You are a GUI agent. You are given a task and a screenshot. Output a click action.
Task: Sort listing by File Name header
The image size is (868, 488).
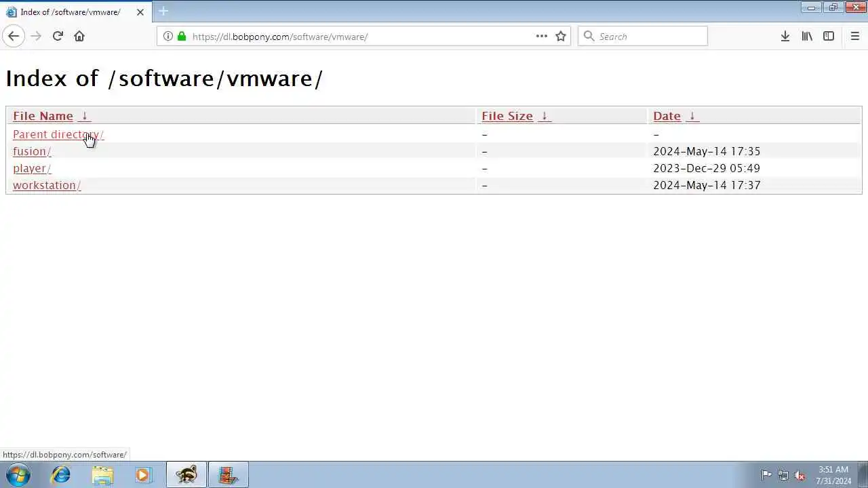pos(43,116)
